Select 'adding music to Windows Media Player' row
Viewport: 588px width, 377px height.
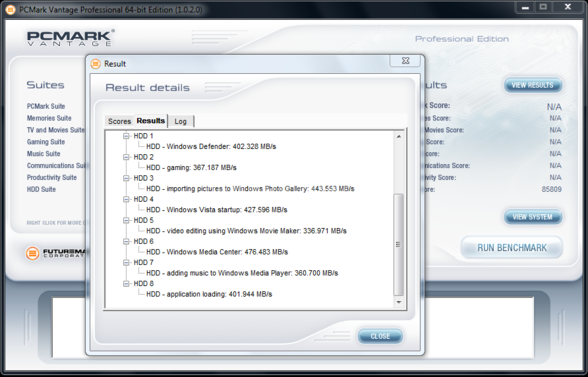(x=242, y=273)
